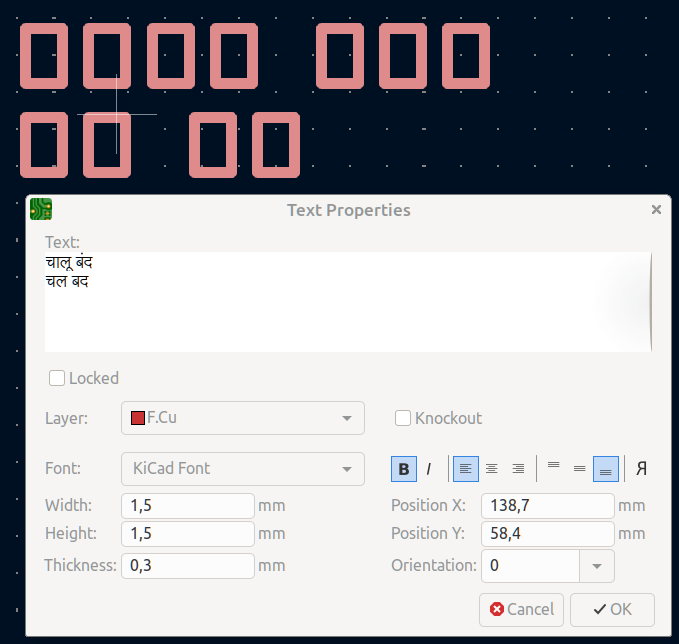
Task: Open the KiCad Font dropdown
Action: (242, 468)
